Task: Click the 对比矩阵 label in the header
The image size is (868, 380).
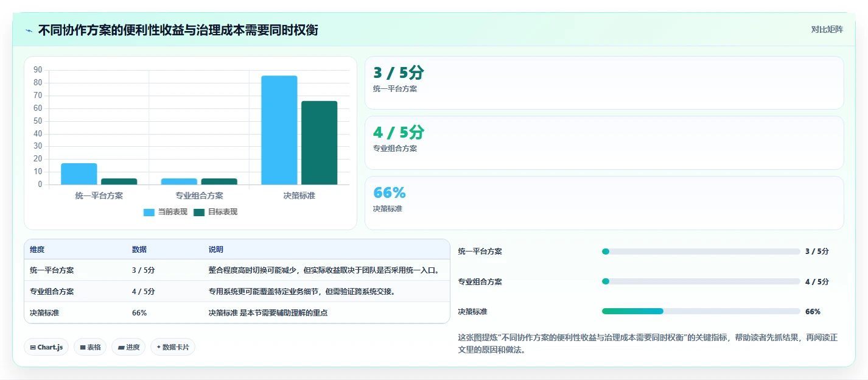Action: click(827, 29)
